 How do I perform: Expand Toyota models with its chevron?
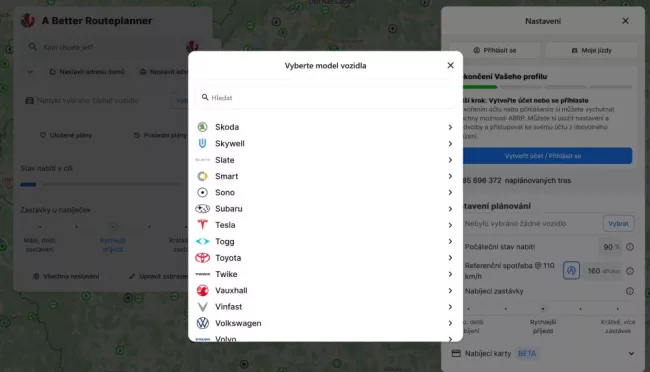pyautogui.click(x=450, y=258)
